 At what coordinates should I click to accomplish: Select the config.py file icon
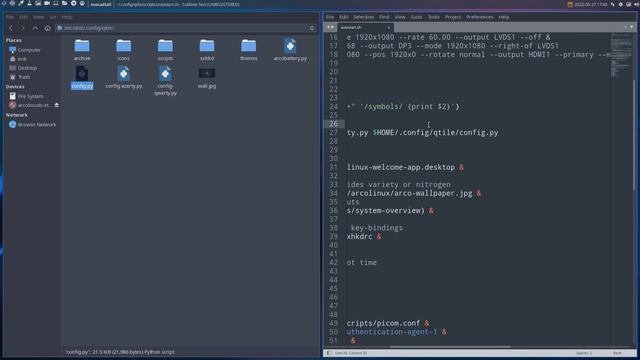coord(82,74)
